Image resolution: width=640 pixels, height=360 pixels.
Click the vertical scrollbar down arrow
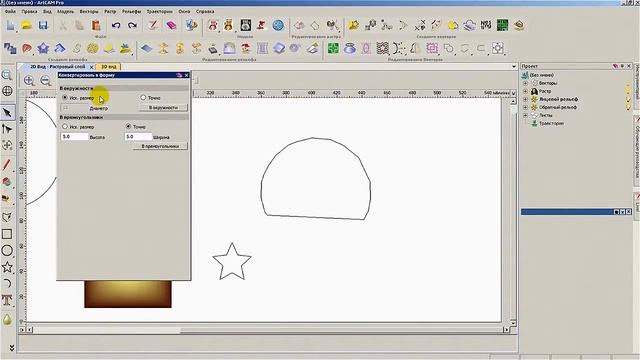513,322
